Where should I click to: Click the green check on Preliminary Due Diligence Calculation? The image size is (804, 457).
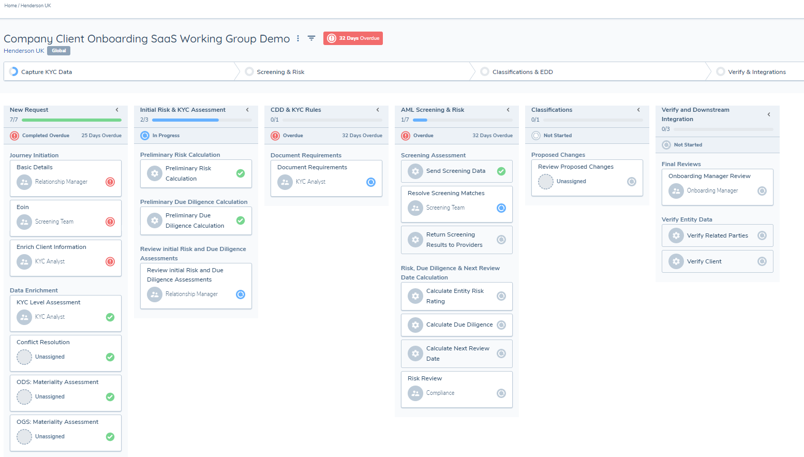click(240, 221)
